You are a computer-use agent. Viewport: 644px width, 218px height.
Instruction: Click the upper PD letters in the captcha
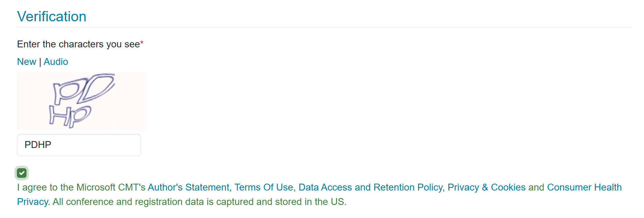point(84,89)
